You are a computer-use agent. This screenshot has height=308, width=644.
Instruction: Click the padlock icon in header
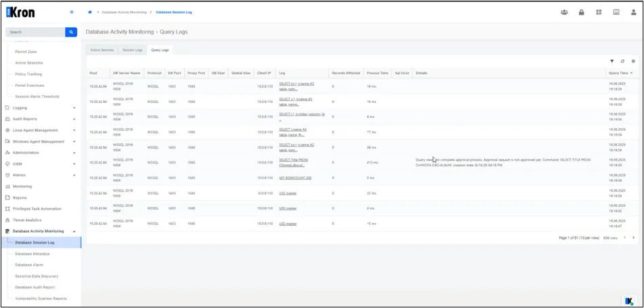(582, 12)
